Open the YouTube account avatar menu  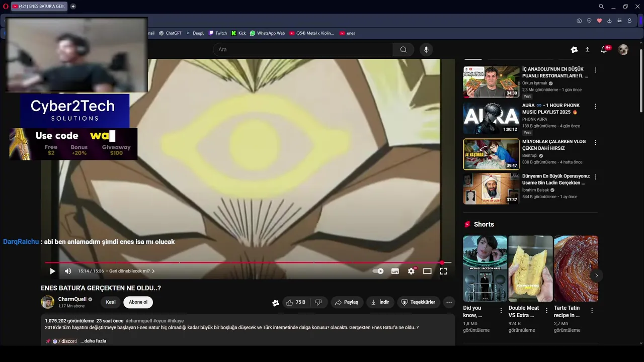coord(623,49)
